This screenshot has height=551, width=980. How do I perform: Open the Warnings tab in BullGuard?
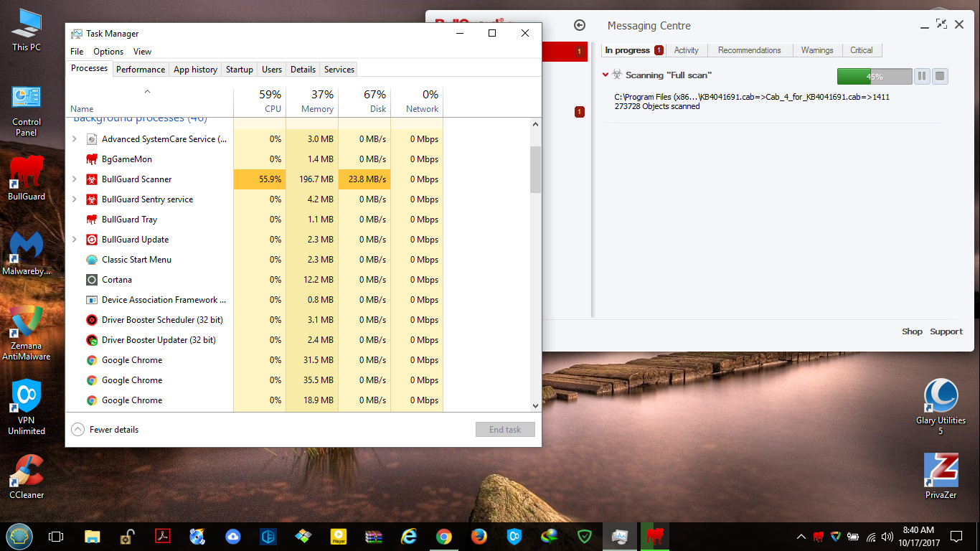pyautogui.click(x=817, y=50)
